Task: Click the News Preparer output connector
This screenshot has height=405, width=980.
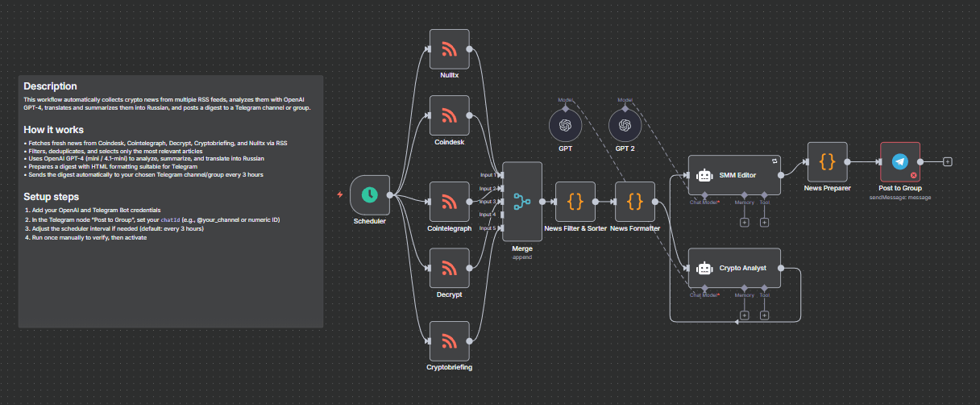Action: pos(847,162)
